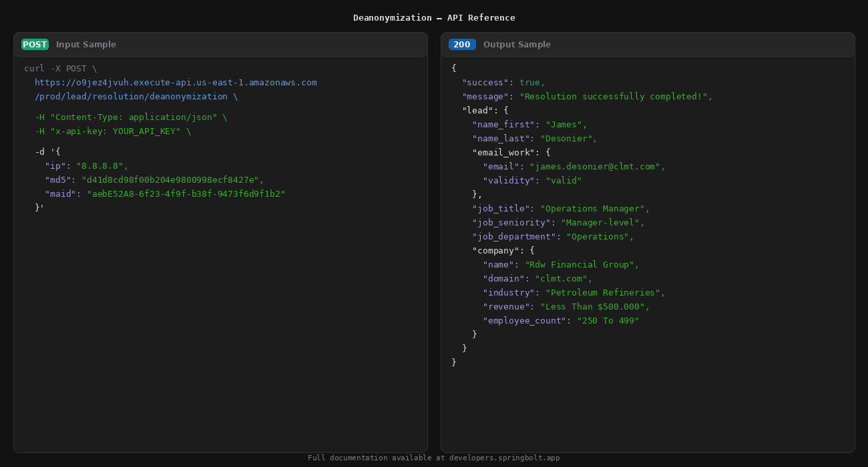The width and height of the screenshot is (868, 467).
Task: Open the developers.springbolt.app documentation footer
Action: [434, 458]
